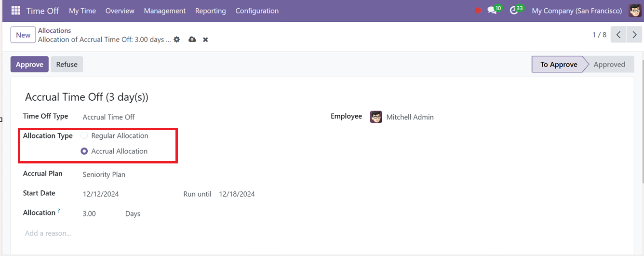The height and width of the screenshot is (256, 644).
Task: Click the Add a reason text area
Action: [48, 233]
